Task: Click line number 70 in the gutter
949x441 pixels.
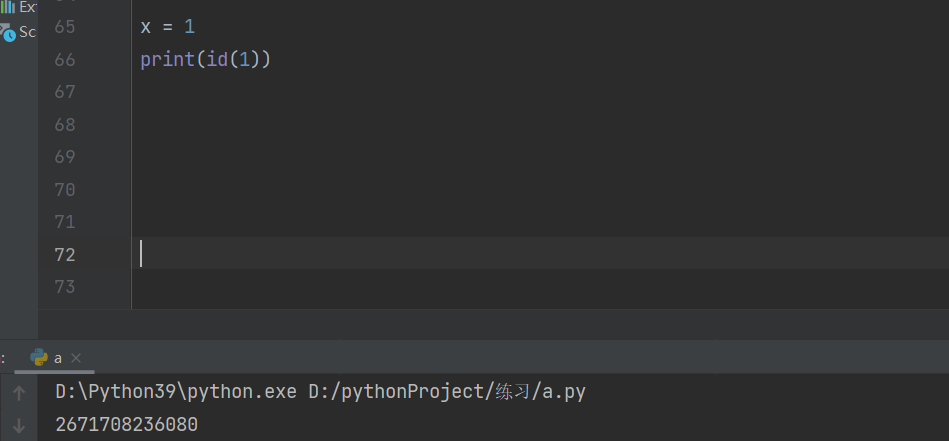Action: click(x=65, y=190)
